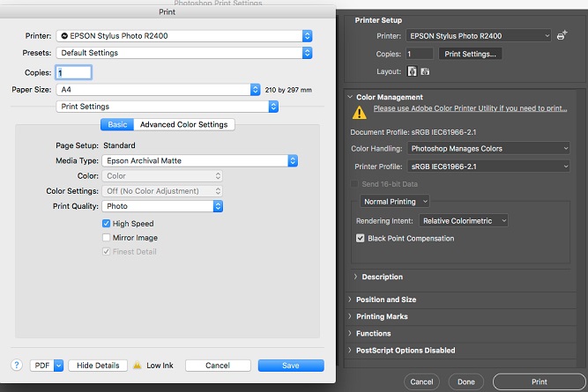This screenshot has width=588, height=392.
Task: Click the Page Setup Standard value text
Action: tap(119, 145)
